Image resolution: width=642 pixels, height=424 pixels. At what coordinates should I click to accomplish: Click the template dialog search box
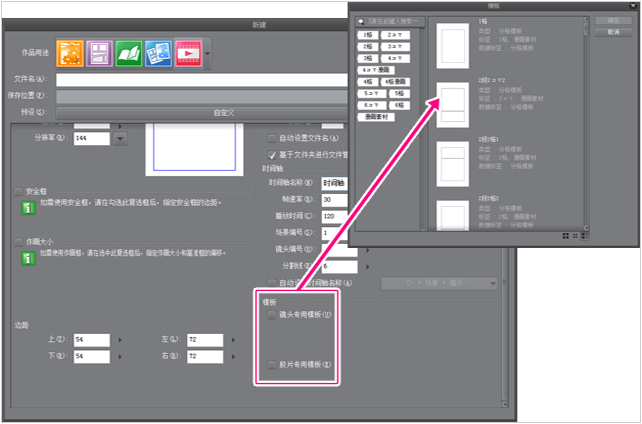pyautogui.click(x=391, y=21)
